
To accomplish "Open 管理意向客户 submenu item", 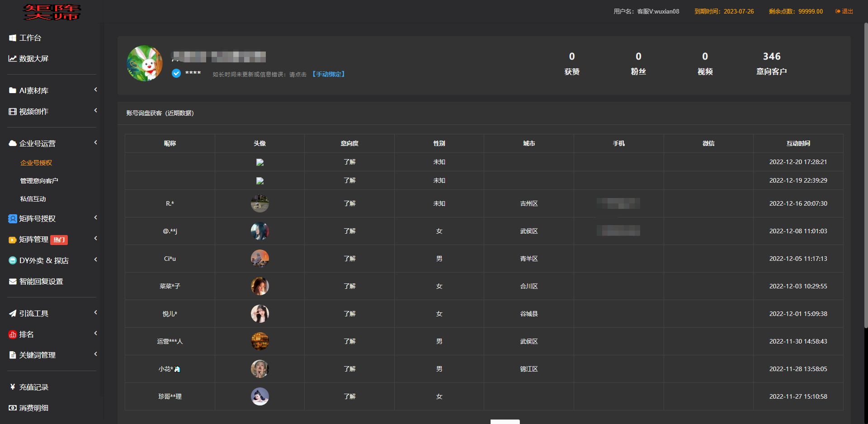I will pyautogui.click(x=39, y=181).
